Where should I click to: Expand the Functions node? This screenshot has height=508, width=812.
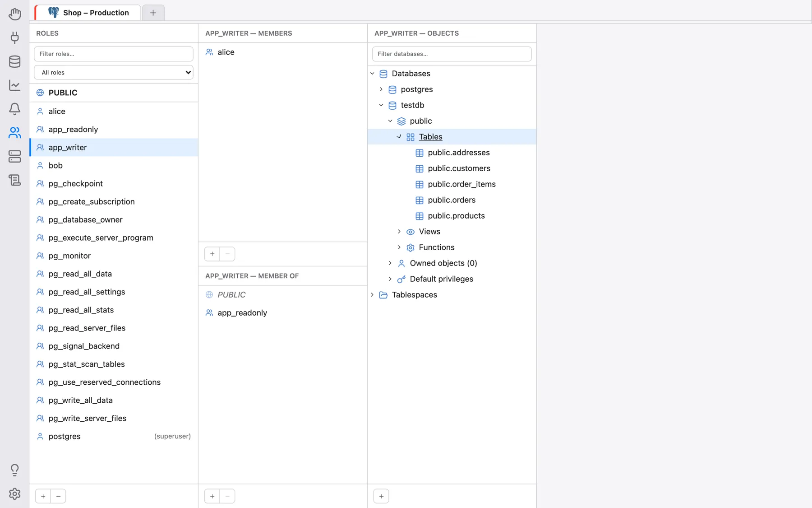[399, 247]
